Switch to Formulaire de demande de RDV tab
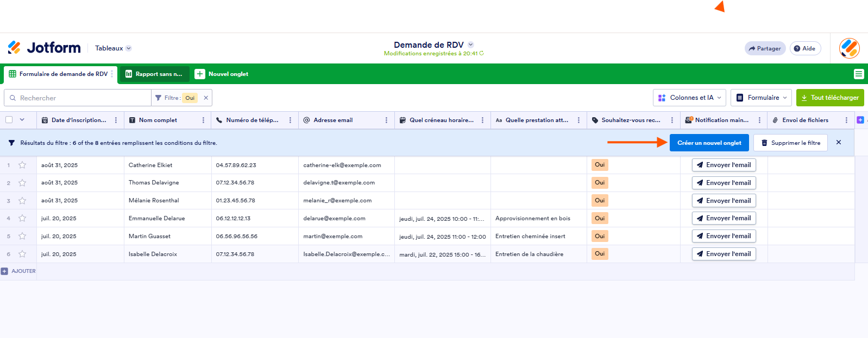This screenshot has height=338, width=868. pyautogui.click(x=60, y=74)
